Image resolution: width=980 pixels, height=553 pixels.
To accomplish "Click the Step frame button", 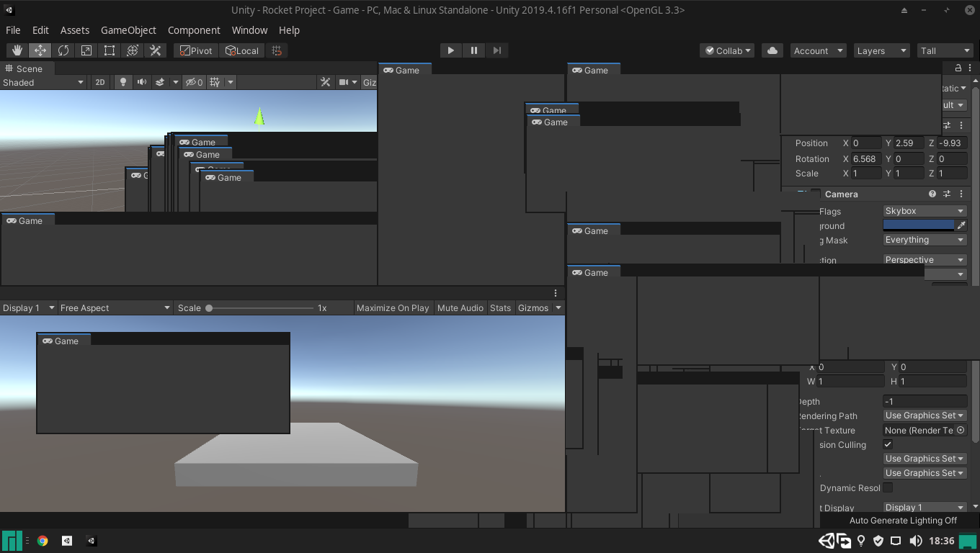I will click(497, 50).
